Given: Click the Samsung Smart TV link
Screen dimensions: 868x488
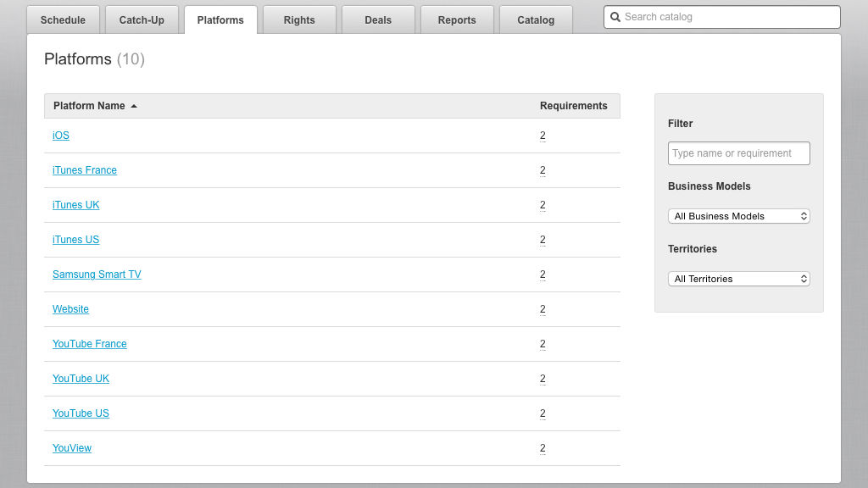Looking at the screenshot, I should (x=97, y=274).
